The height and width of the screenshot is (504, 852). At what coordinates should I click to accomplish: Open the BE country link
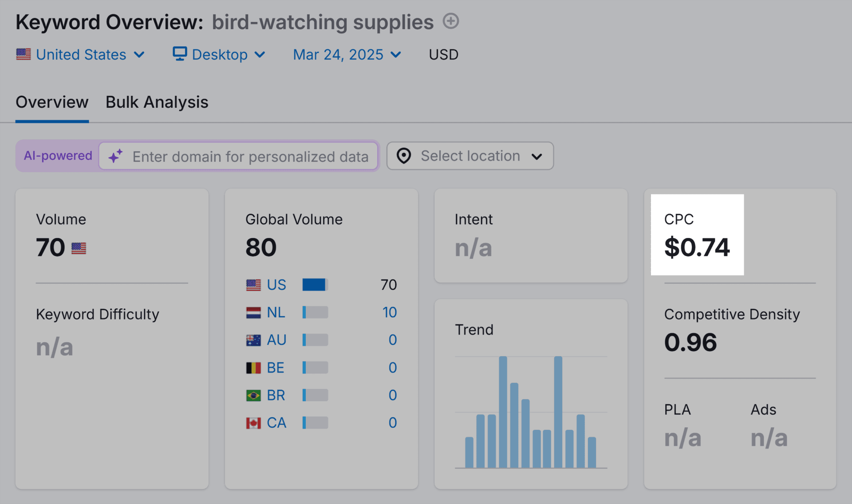275,368
